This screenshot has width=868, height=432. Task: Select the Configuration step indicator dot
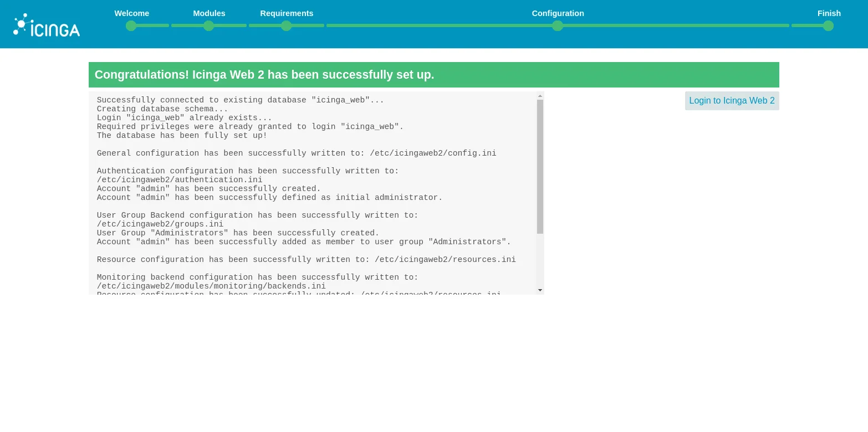pos(558,26)
